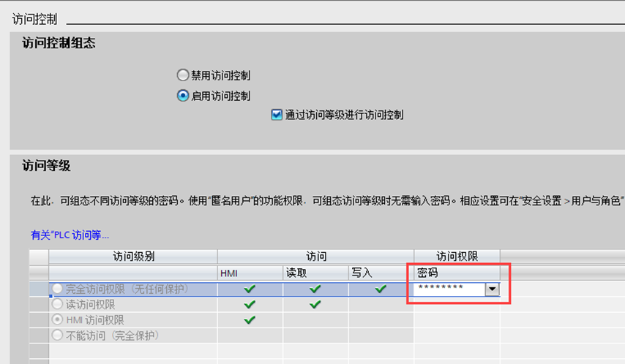The width and height of the screenshot is (625, 364).
Task: Select 禁用访问控制 radio button
Action: coord(183,75)
